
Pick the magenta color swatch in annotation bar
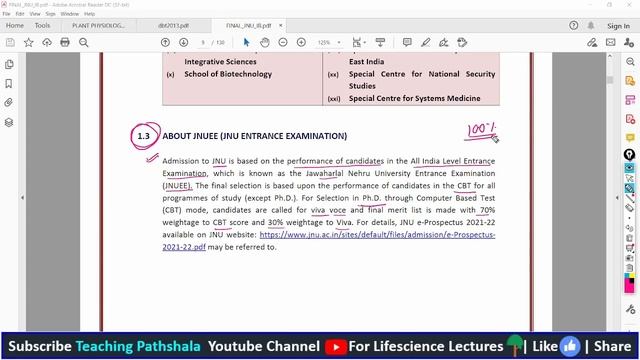[x=629, y=286]
